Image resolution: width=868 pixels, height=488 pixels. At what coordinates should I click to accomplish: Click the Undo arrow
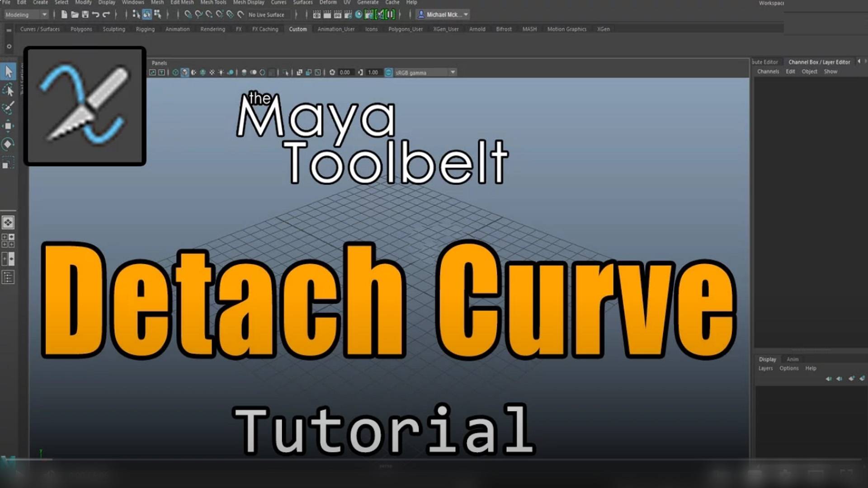coord(95,14)
